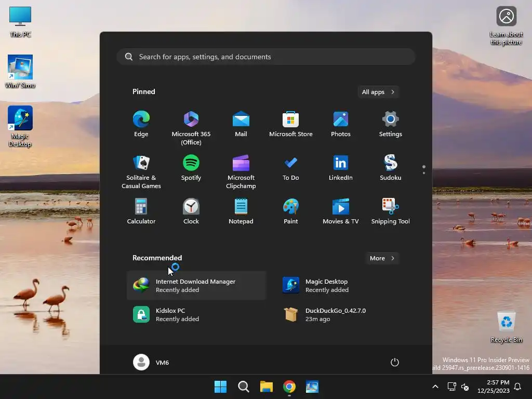
Task: Open Notepad from pinned apps
Action: pos(241,211)
